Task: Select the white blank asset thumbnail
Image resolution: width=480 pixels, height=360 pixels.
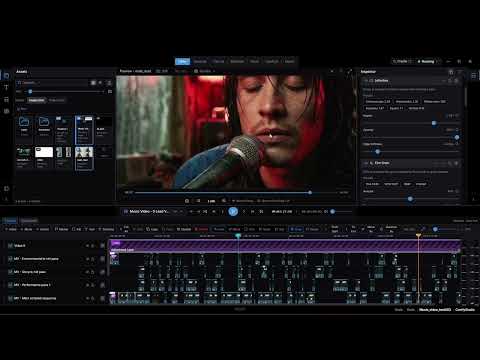Action: click(x=44, y=152)
